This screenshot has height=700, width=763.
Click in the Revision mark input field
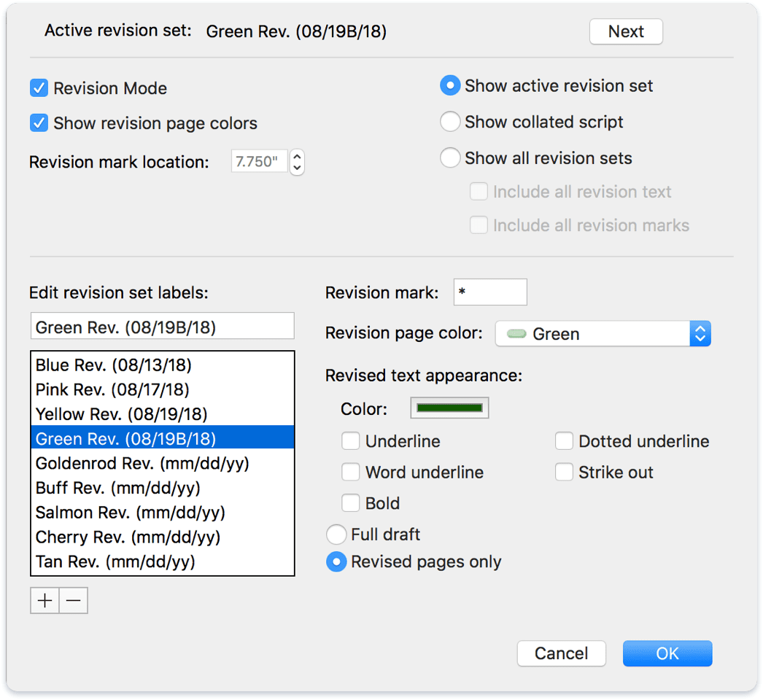pos(489,292)
